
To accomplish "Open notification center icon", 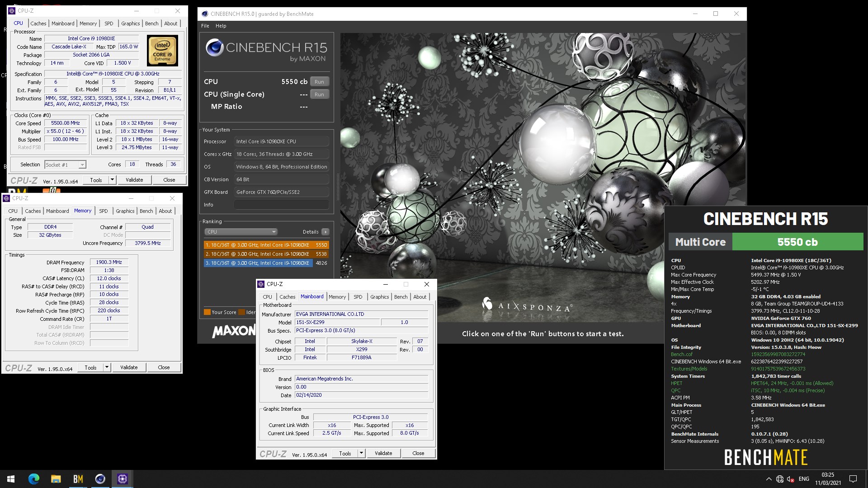I will [x=853, y=479].
